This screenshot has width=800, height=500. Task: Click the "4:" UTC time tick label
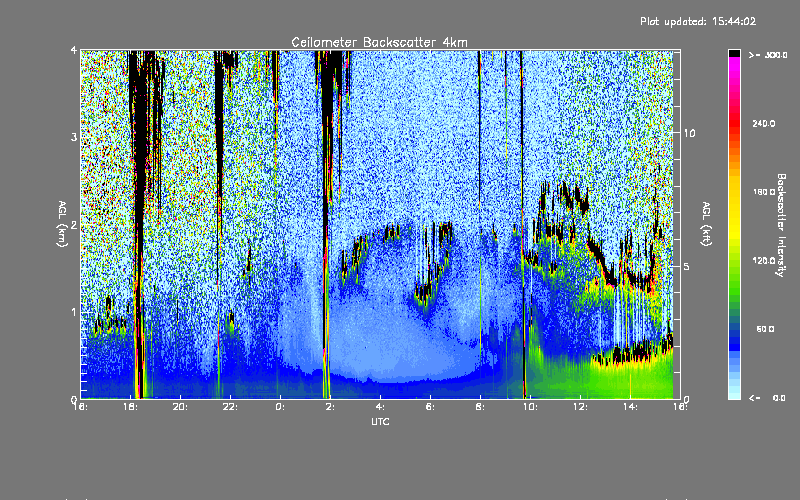click(x=380, y=407)
